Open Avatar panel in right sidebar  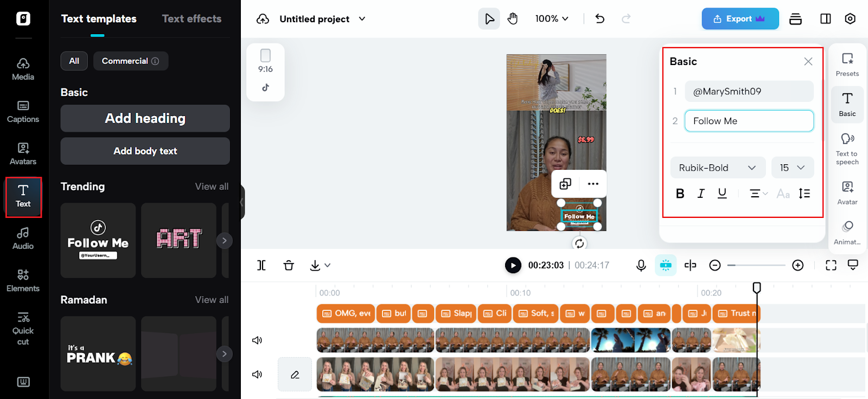coord(847,192)
